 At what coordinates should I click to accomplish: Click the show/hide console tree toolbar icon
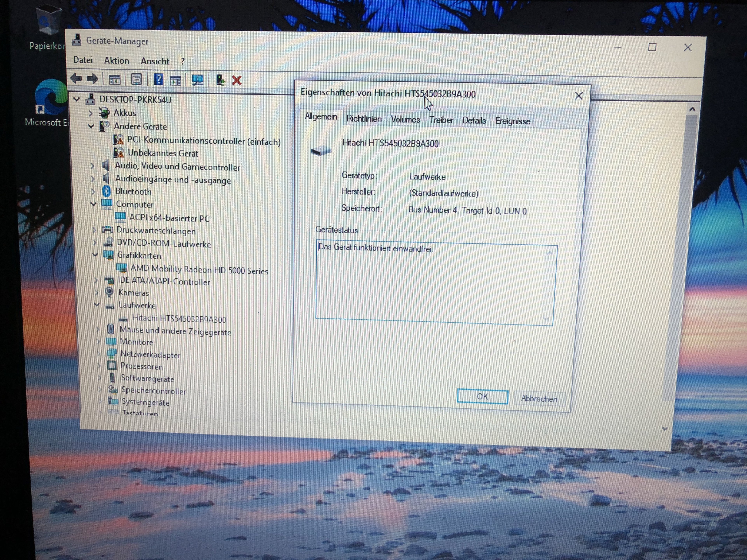point(114,80)
